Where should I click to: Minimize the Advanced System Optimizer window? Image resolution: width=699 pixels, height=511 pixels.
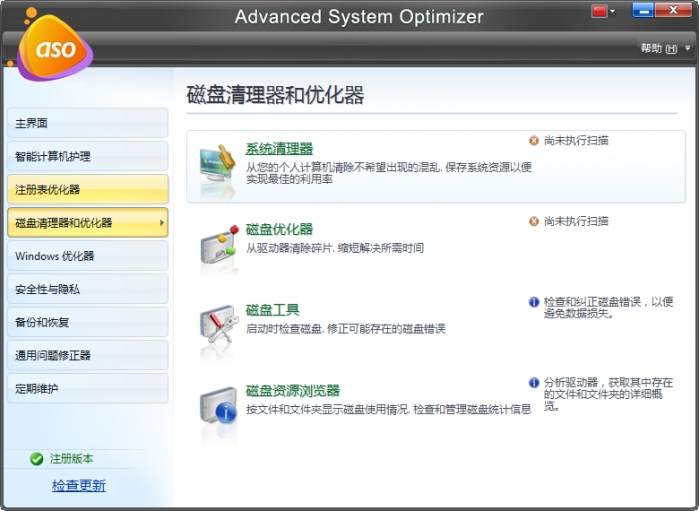[643, 10]
